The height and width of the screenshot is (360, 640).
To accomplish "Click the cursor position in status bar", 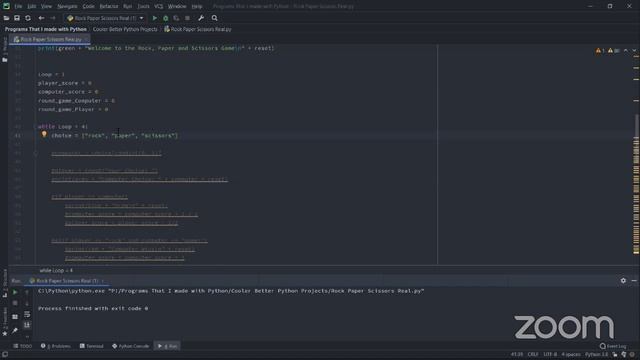I will pyautogui.click(x=517, y=355).
